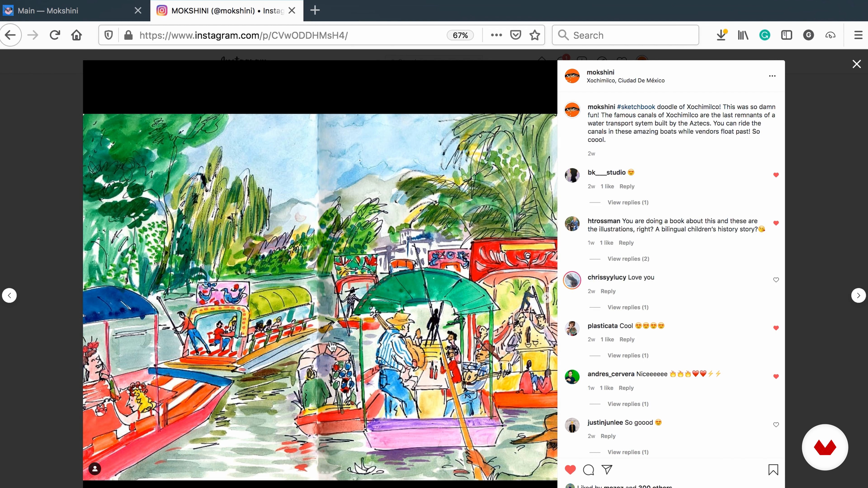This screenshot has height=488, width=868.
Task: Open andres_cervera username link
Action: [611, 374]
